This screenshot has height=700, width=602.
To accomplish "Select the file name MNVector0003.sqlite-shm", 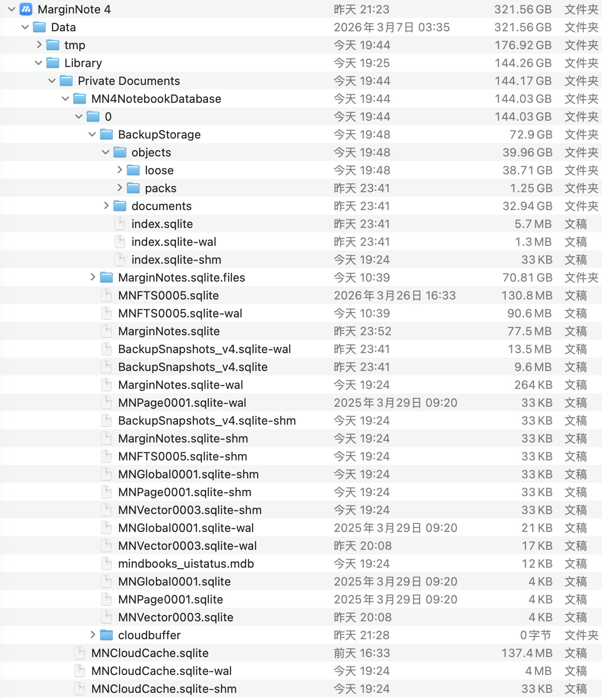I will coord(190,510).
